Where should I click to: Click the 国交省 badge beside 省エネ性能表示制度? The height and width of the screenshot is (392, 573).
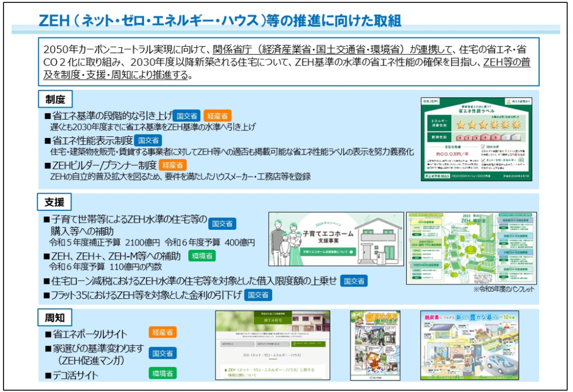pyautogui.click(x=148, y=140)
